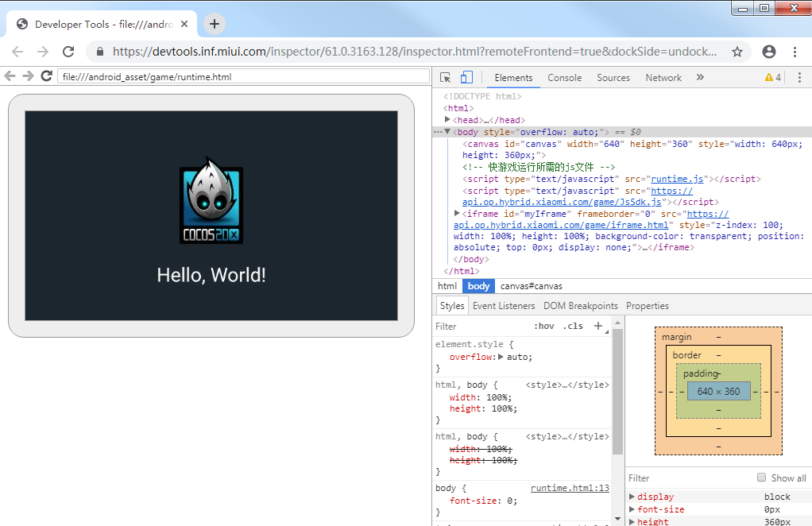Focus the Computed Filter input field
The width and height of the screenshot is (812, 526).
690,478
